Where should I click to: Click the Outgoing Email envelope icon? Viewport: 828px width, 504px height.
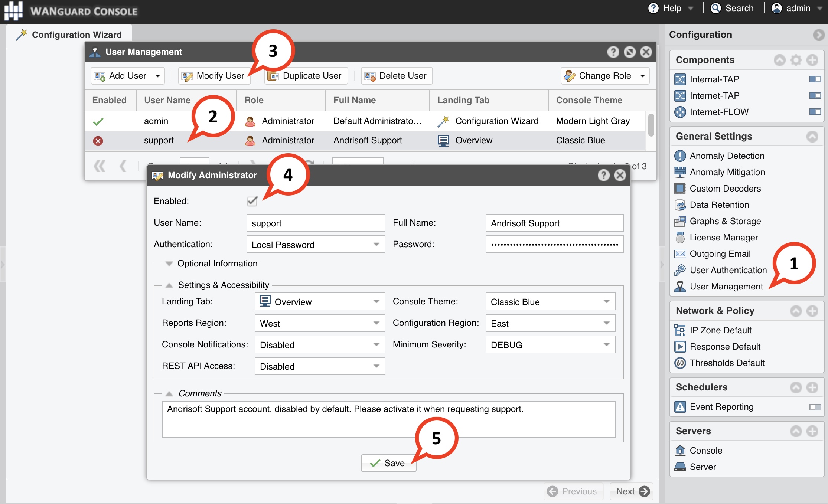click(680, 254)
